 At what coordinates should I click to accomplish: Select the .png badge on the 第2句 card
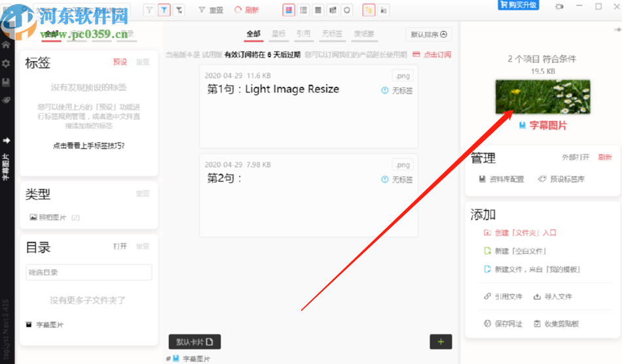[403, 164]
